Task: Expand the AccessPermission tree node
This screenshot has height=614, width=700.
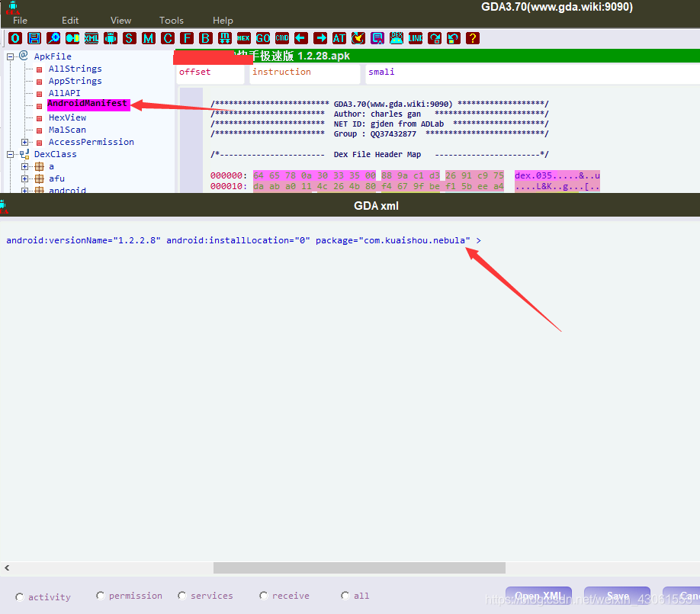Action: (x=25, y=142)
